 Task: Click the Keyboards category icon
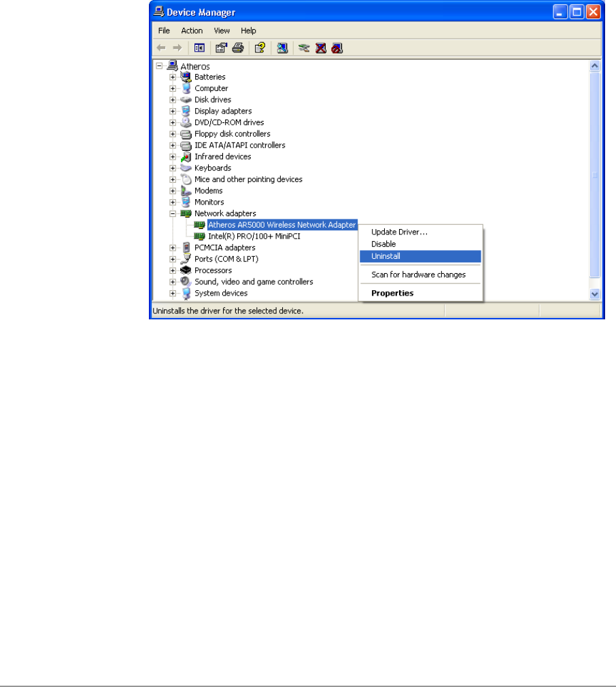coord(186,168)
